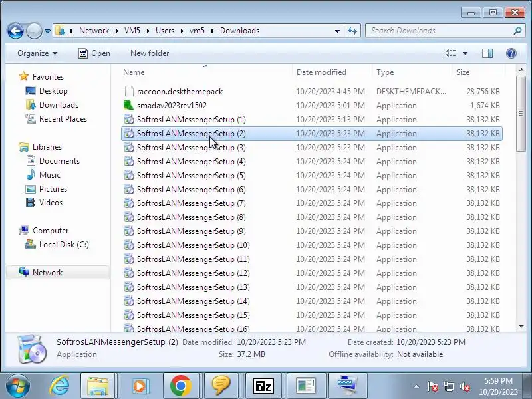Screen dimensions: 532x399
Task: Create a New folder
Action: tap(149, 53)
